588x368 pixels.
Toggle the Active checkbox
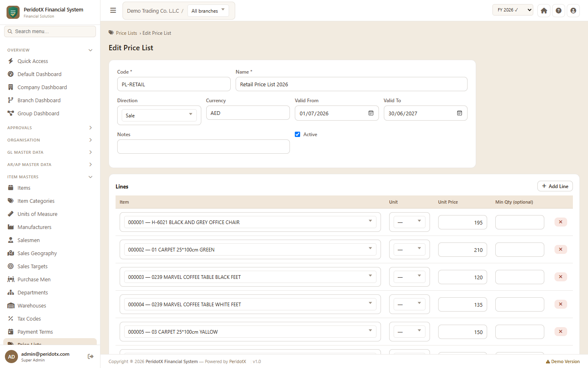[x=298, y=135]
